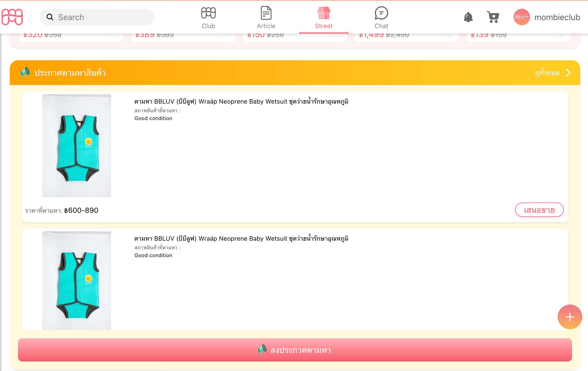Click ดูทั้งหมด link in orange header

pyautogui.click(x=547, y=73)
